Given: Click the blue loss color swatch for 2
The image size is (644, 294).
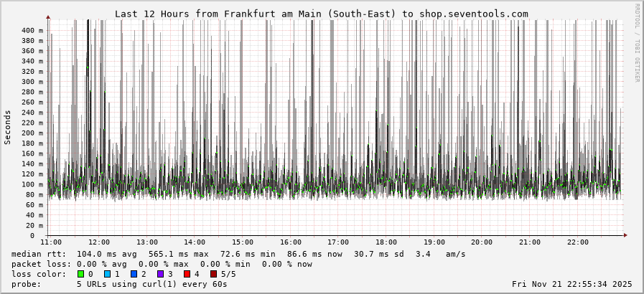Looking at the screenshot, I should point(134,274).
